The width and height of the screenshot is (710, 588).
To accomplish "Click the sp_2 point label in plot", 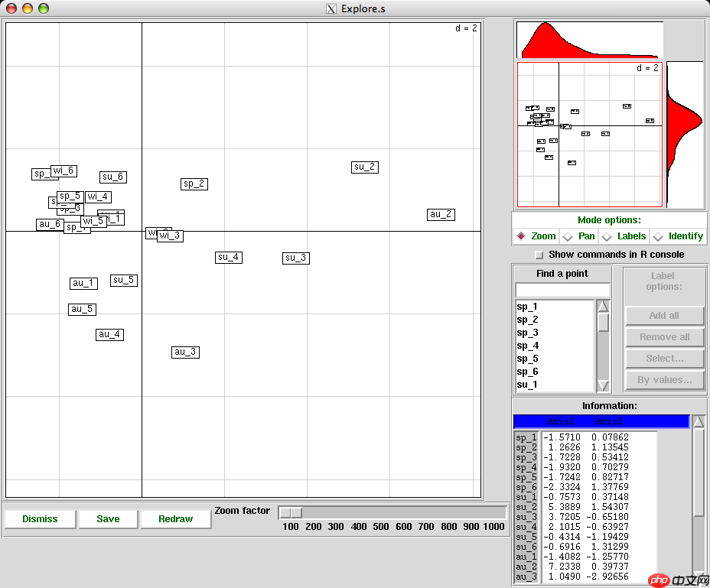I will point(194,184).
